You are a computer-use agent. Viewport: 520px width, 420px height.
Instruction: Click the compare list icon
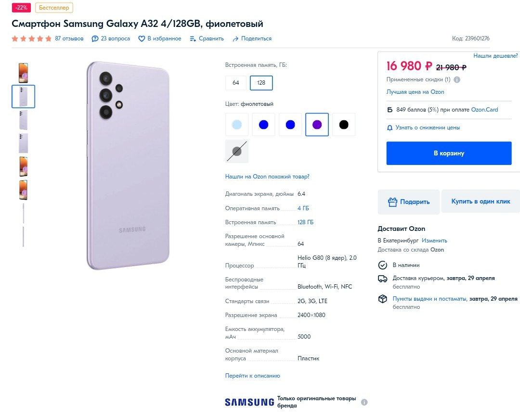tap(193, 39)
